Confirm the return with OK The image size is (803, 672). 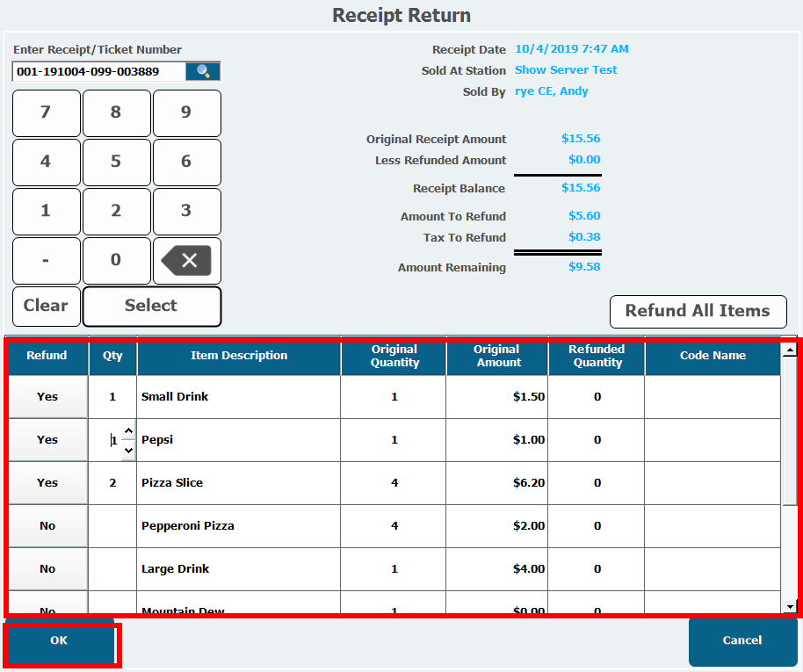click(59, 641)
